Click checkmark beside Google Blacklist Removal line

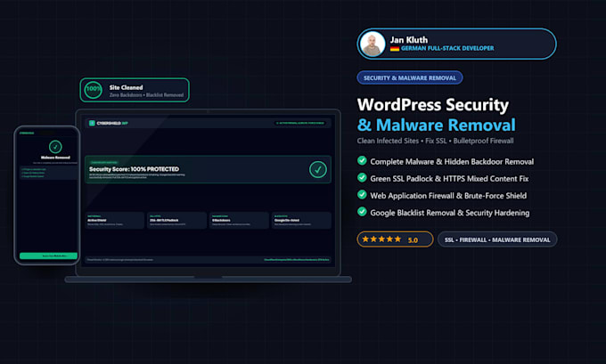point(362,212)
